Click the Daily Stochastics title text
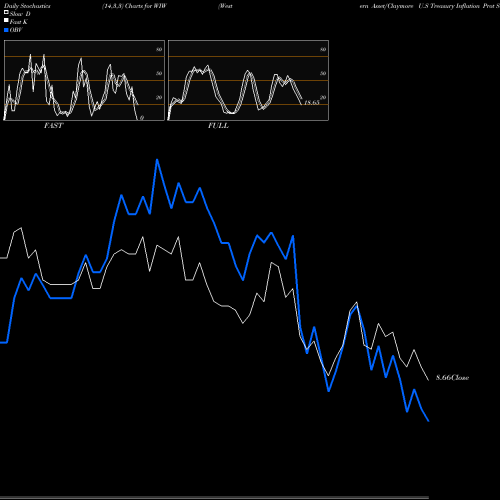Viewport: 500px width, 500px height. click(27, 6)
